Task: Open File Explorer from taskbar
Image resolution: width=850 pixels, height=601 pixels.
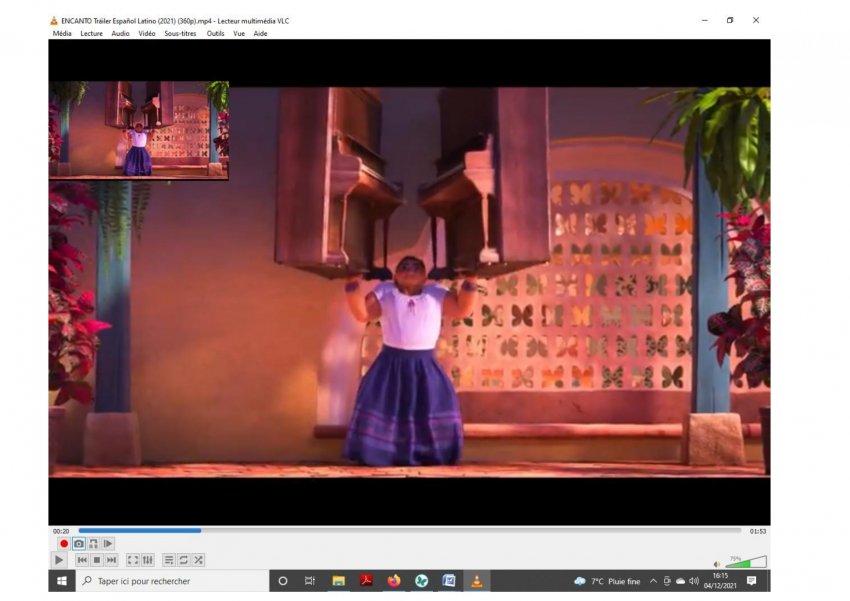Action: 338,581
